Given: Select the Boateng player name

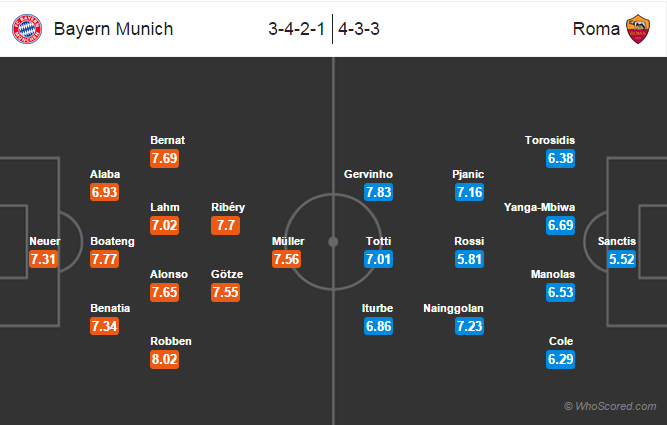Looking at the screenshot, I should pyautogui.click(x=111, y=241).
